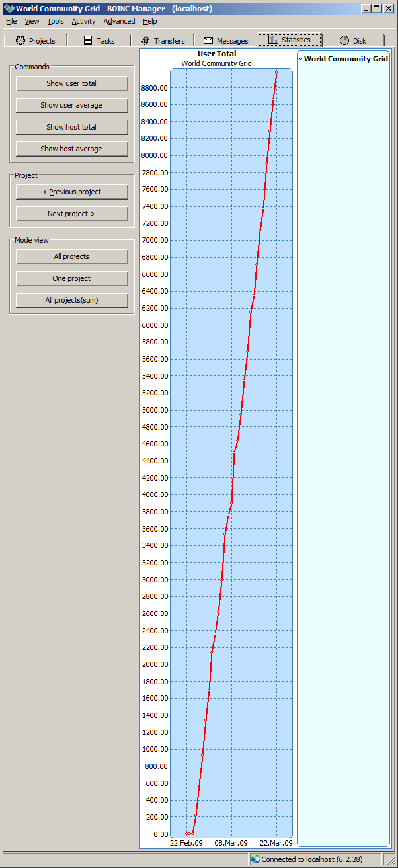Click Show host average button

pyautogui.click(x=71, y=149)
